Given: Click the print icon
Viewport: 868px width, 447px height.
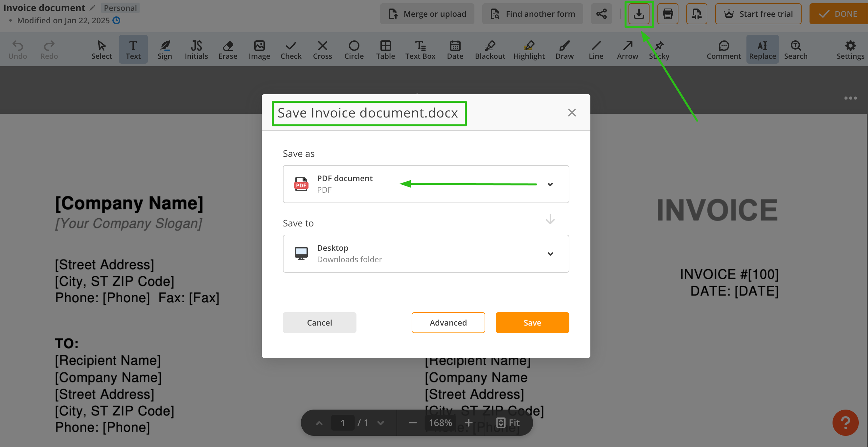Looking at the screenshot, I should (x=668, y=14).
